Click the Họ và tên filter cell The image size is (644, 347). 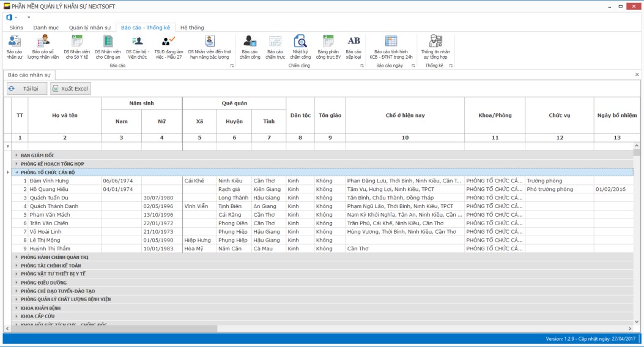(x=64, y=146)
